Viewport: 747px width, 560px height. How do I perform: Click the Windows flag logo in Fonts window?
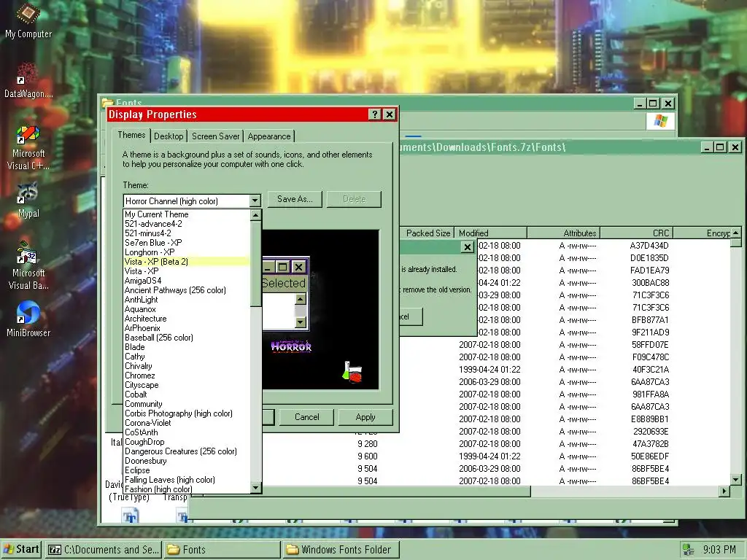click(660, 121)
